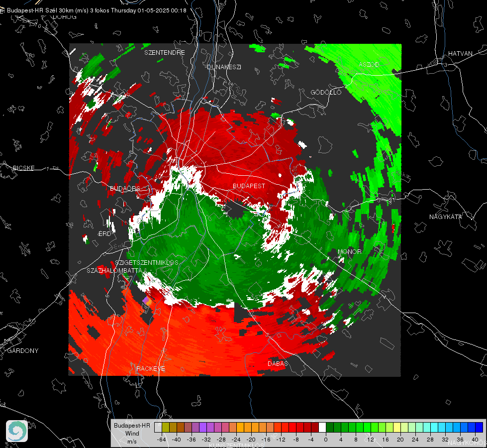Screen dimensions: 487x448
Task: Select the olive -64 m/s legend swatch
Action: pos(166,427)
